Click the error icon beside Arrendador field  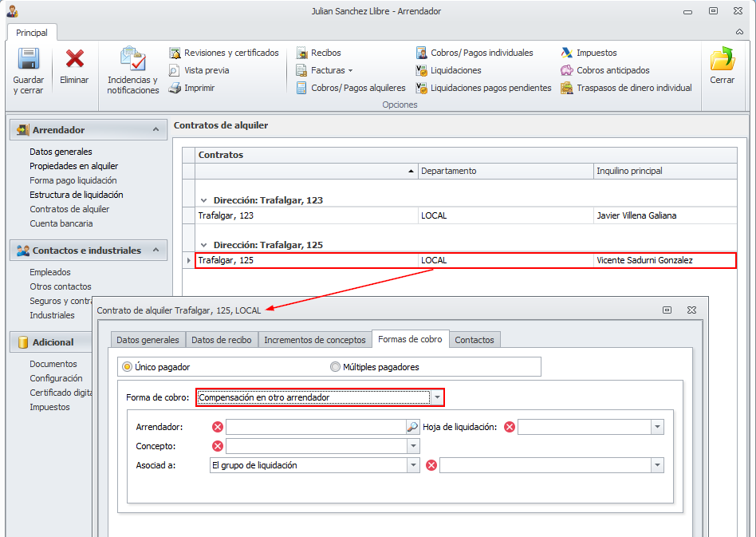click(x=218, y=427)
